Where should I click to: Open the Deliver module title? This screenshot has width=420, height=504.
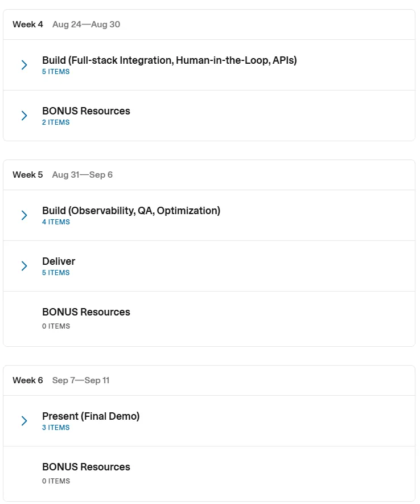coord(59,261)
